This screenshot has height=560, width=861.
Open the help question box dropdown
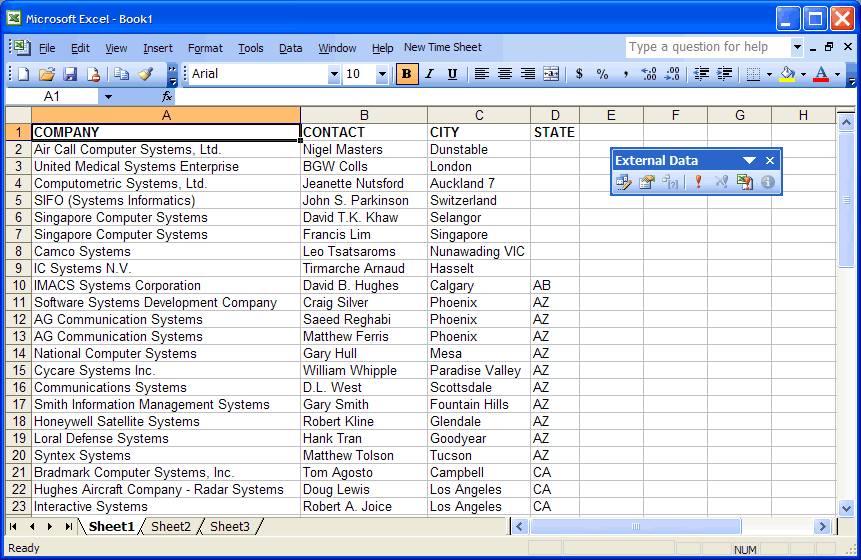coord(797,47)
